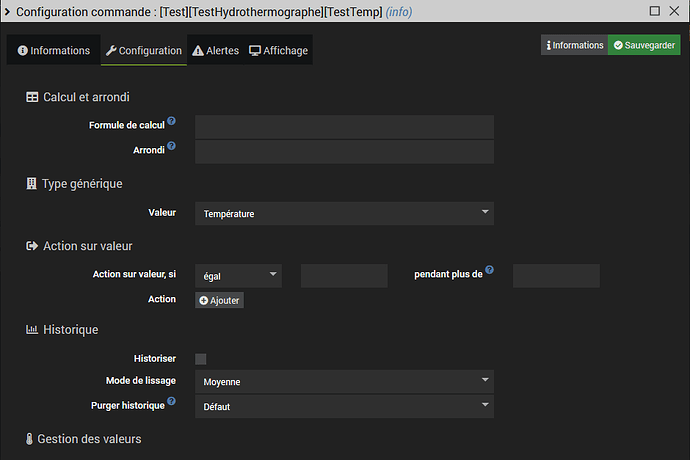The height and width of the screenshot is (460, 690).
Task: Click the pendant plus de duration field
Action: 556,276
